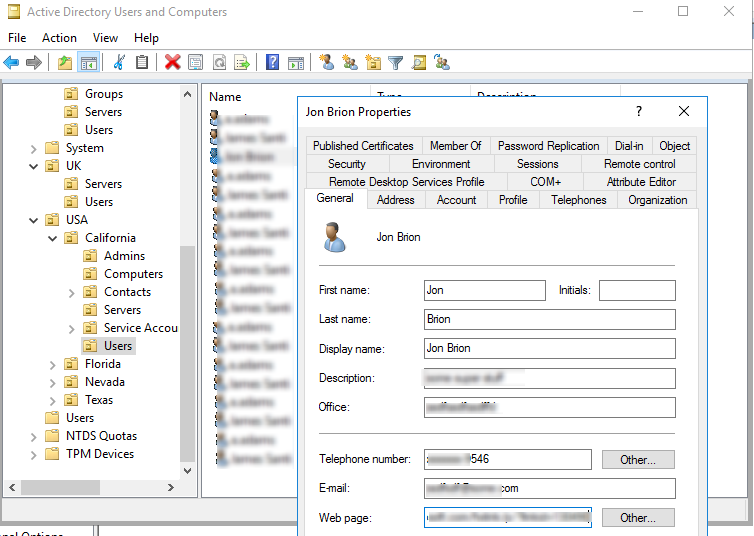Expand the Florida tree node
The height and width of the screenshot is (536, 754).
52,365
